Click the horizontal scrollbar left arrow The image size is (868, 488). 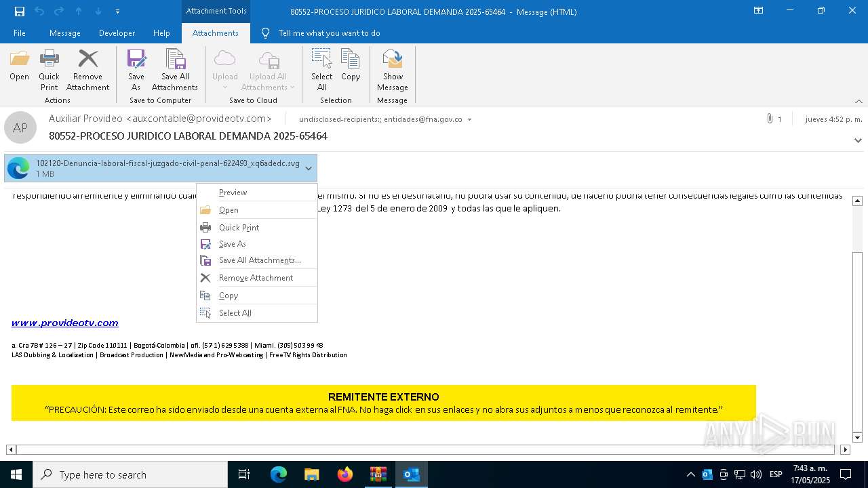(11, 449)
